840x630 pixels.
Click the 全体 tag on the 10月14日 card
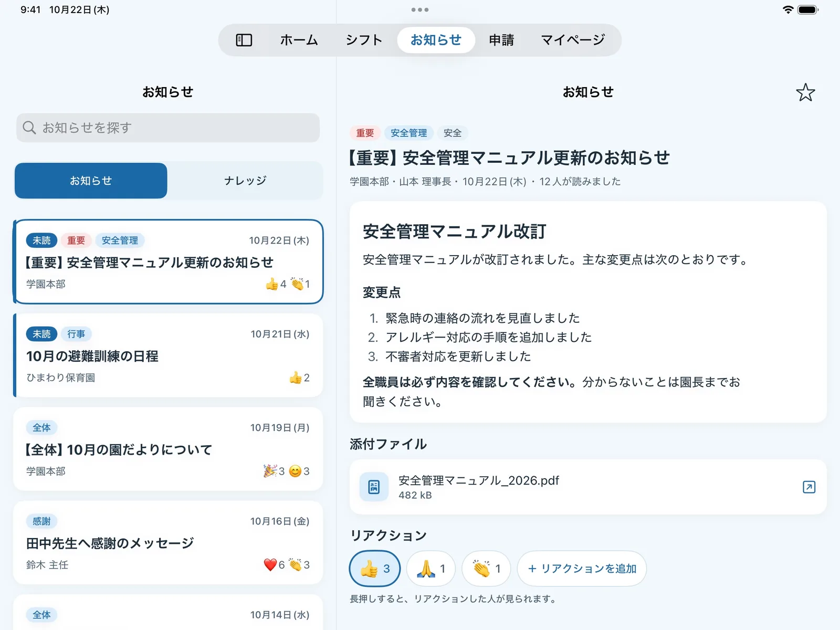click(x=41, y=615)
